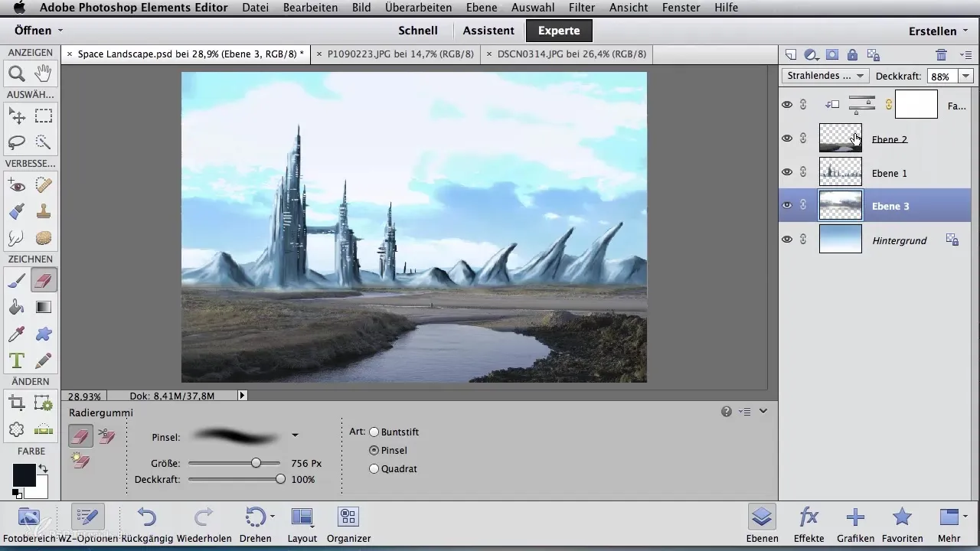Open the Filter menu
Viewport: 980px width, 551px height.
coord(581,8)
